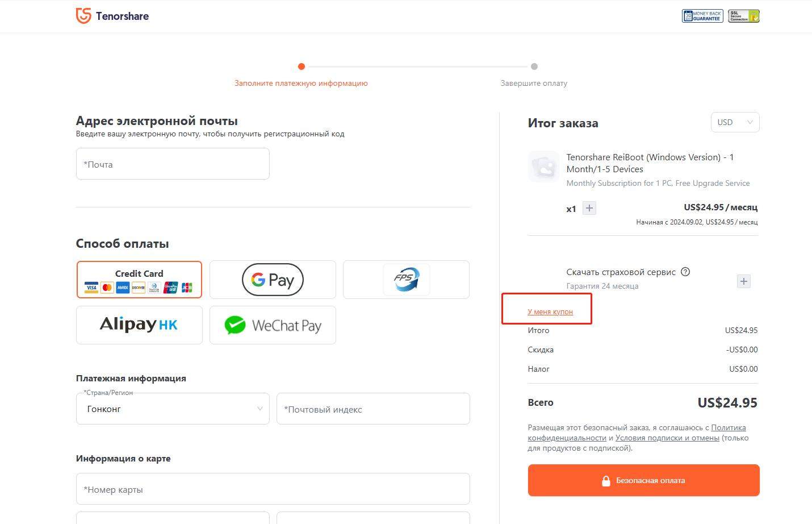This screenshot has height=524, width=812.
Task: Open the Условия подписки и отмены link
Action: click(667, 438)
